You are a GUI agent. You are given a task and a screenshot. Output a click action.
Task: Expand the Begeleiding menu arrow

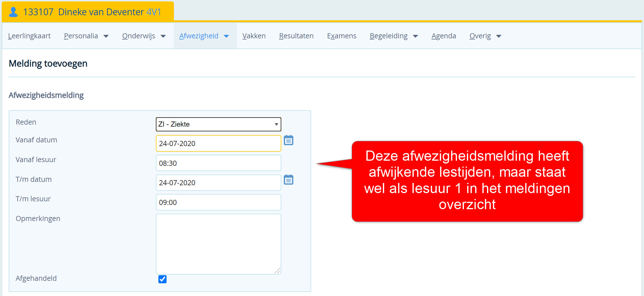[415, 36]
